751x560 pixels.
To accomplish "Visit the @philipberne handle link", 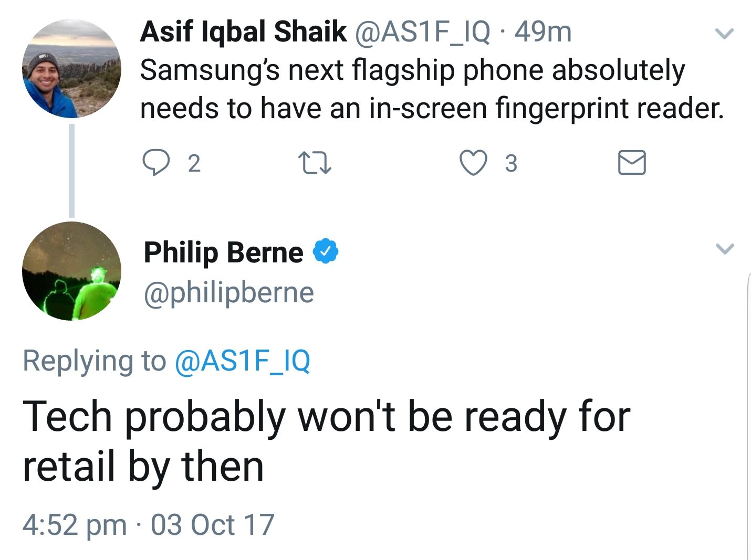I will click(x=229, y=292).
